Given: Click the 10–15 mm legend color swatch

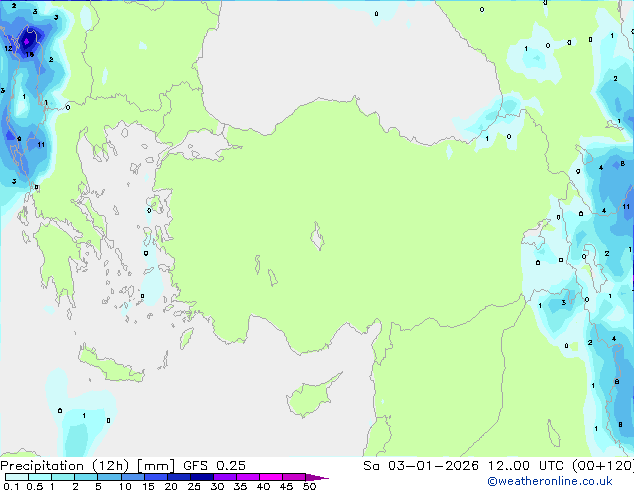Looking at the screenshot, I should (x=133, y=477).
